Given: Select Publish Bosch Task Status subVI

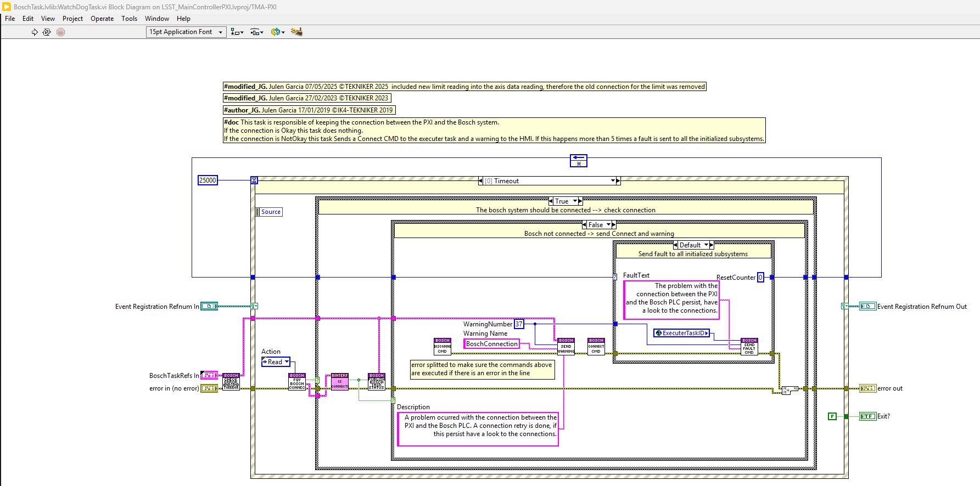Looking at the screenshot, I should tap(377, 382).
